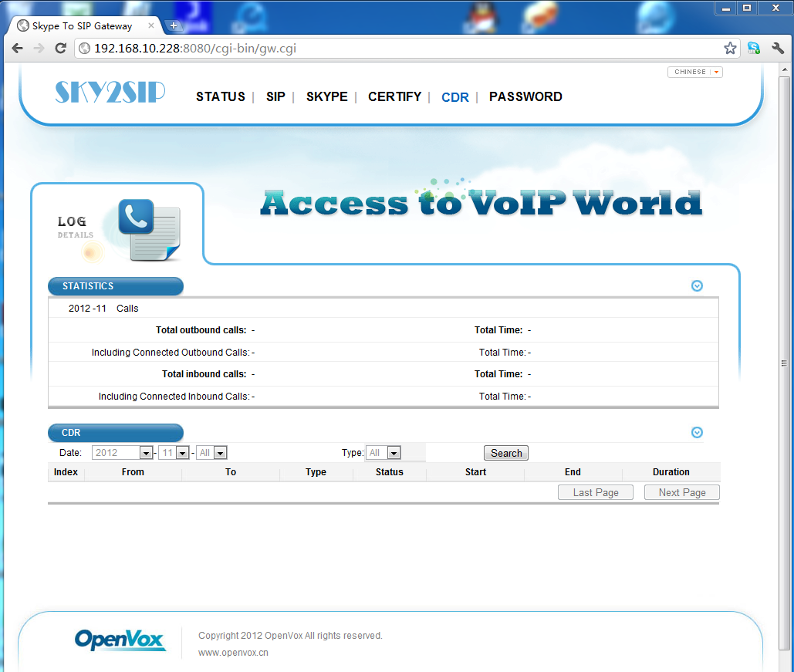The height and width of the screenshot is (672, 794).
Task: Open the SKYPE menu page
Action: click(x=326, y=96)
